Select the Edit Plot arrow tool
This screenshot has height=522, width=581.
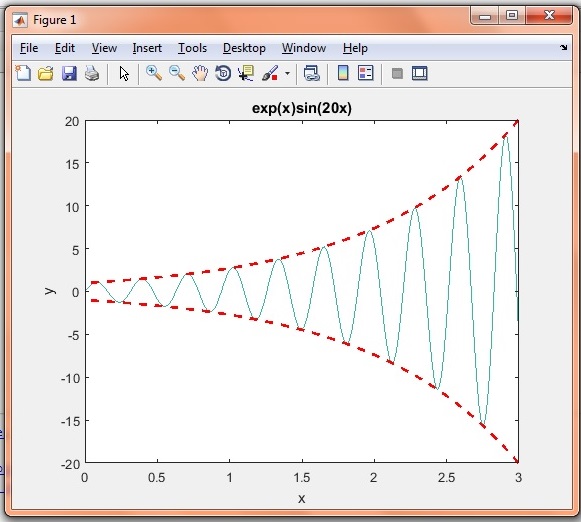tap(124, 73)
